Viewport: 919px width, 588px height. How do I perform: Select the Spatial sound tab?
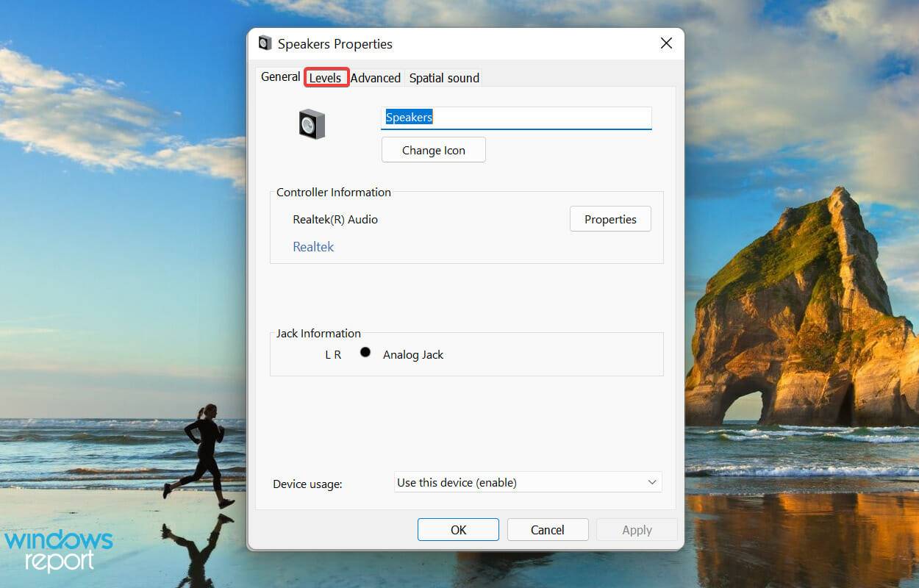(443, 77)
